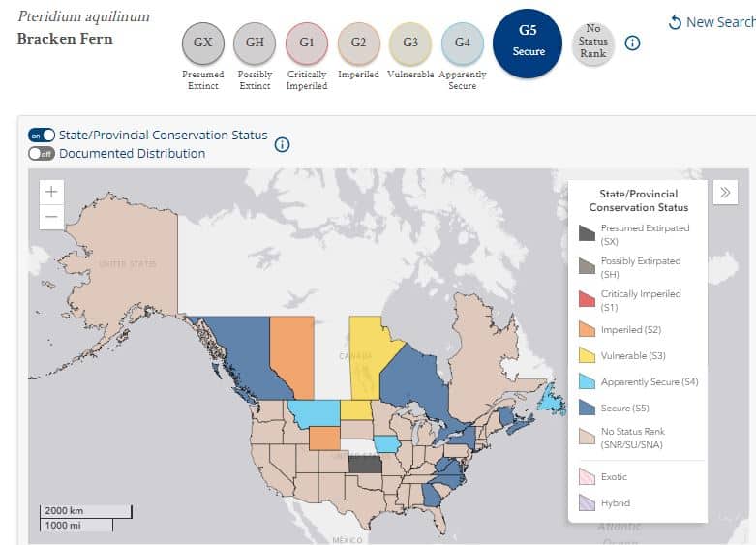The width and height of the screenshot is (756, 545).
Task: Click Vulnerable (S3) legend swatch
Action: [x=587, y=355]
